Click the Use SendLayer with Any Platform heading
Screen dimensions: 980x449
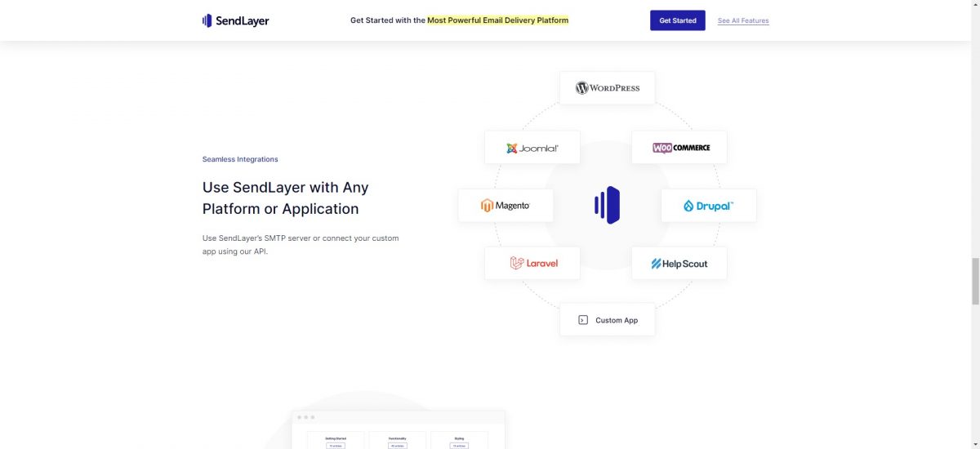285,198
